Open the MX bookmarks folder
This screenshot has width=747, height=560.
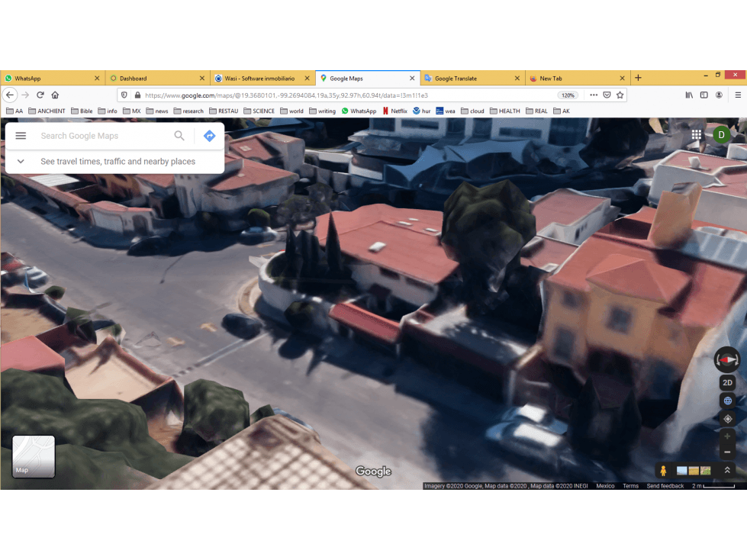[x=131, y=111]
